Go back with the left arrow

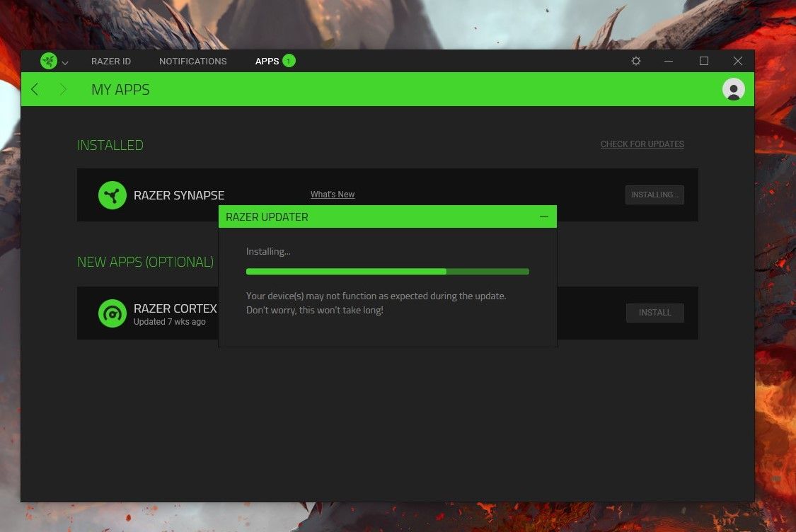pos(35,89)
